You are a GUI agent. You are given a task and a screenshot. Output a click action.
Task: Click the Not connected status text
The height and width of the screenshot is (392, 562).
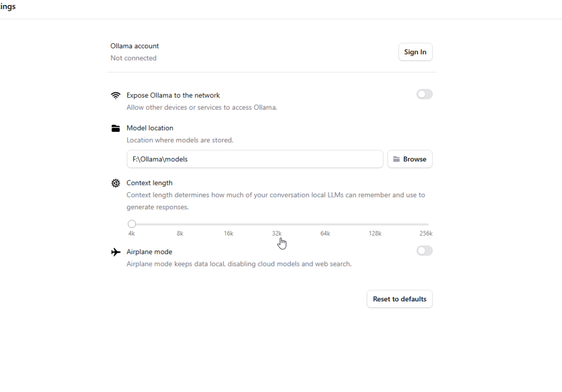[133, 58]
